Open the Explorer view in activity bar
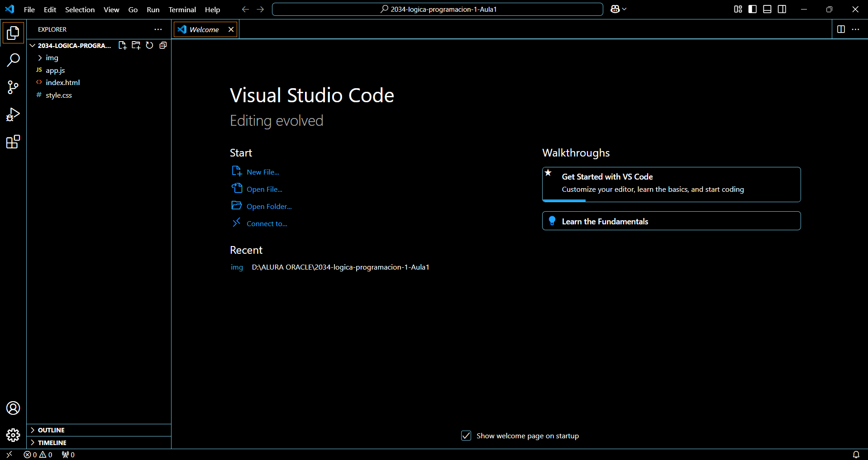868x460 pixels. (x=13, y=33)
